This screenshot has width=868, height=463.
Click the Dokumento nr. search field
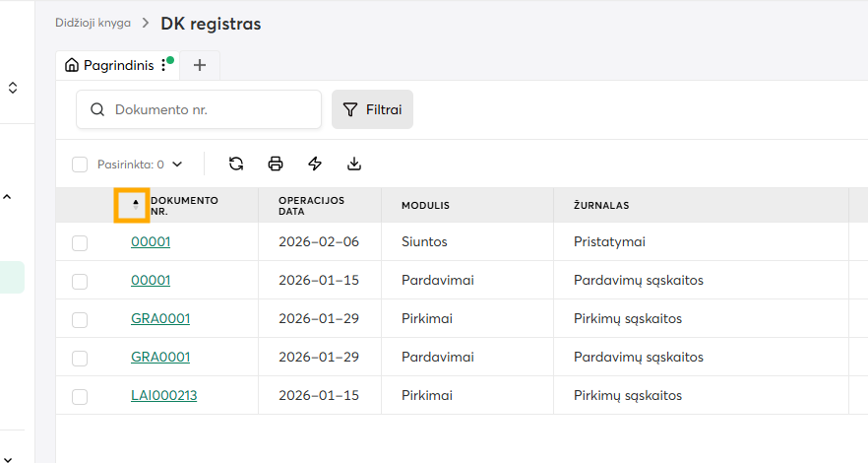point(212,110)
